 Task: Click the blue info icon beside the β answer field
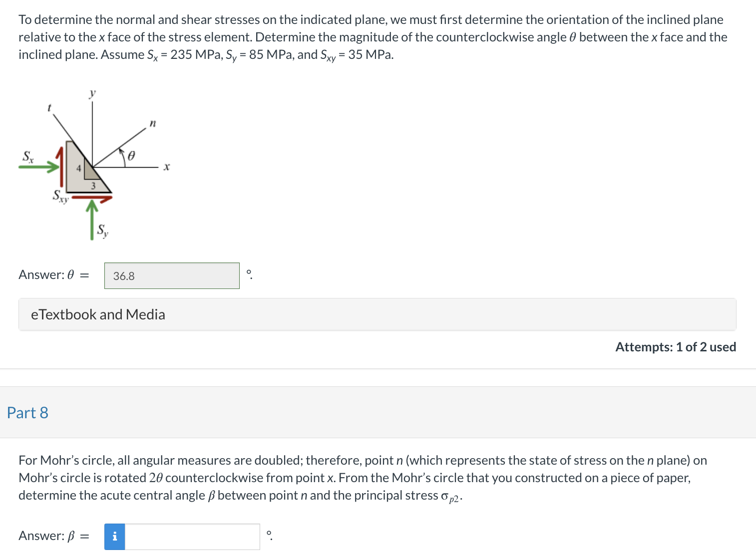(114, 537)
